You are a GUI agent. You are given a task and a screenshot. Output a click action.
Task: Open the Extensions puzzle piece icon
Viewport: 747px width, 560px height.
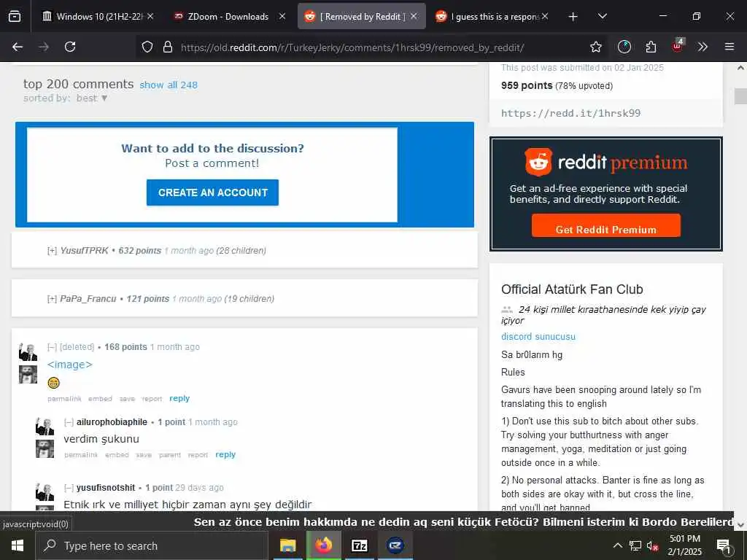(x=651, y=47)
